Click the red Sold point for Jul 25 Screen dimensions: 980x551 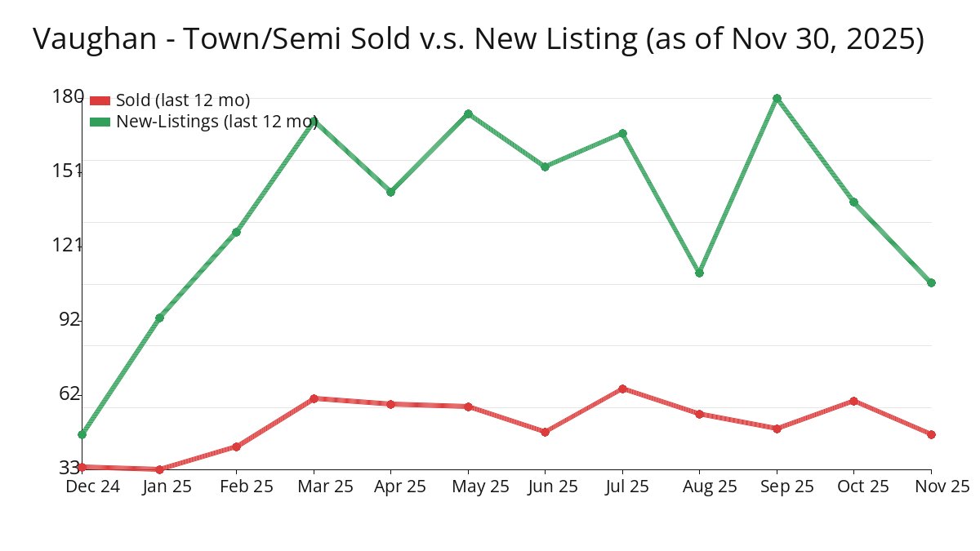pos(622,389)
